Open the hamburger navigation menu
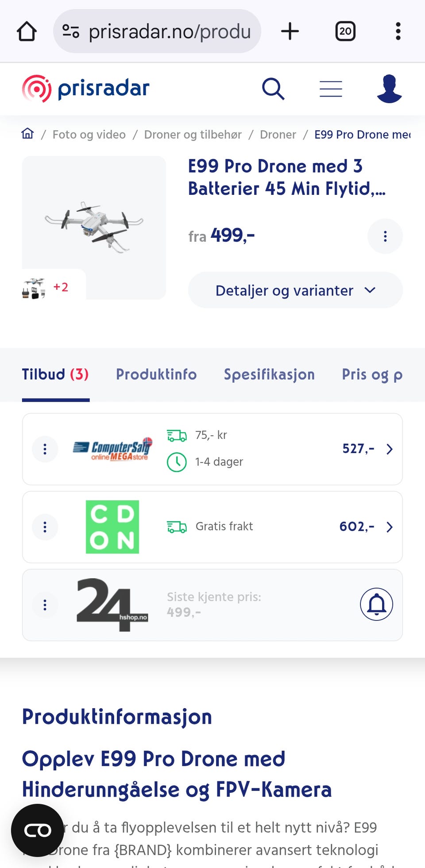 [x=331, y=89]
